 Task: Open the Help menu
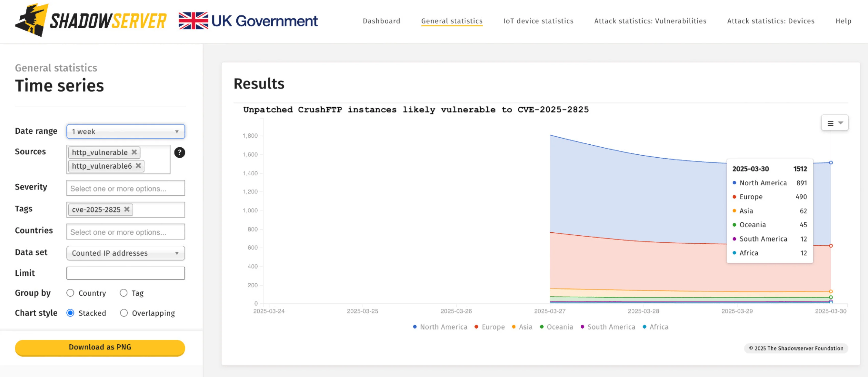point(843,21)
